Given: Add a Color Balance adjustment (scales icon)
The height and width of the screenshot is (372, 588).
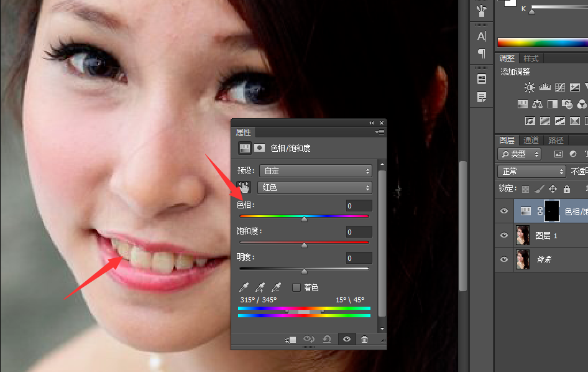Looking at the screenshot, I should 538,104.
